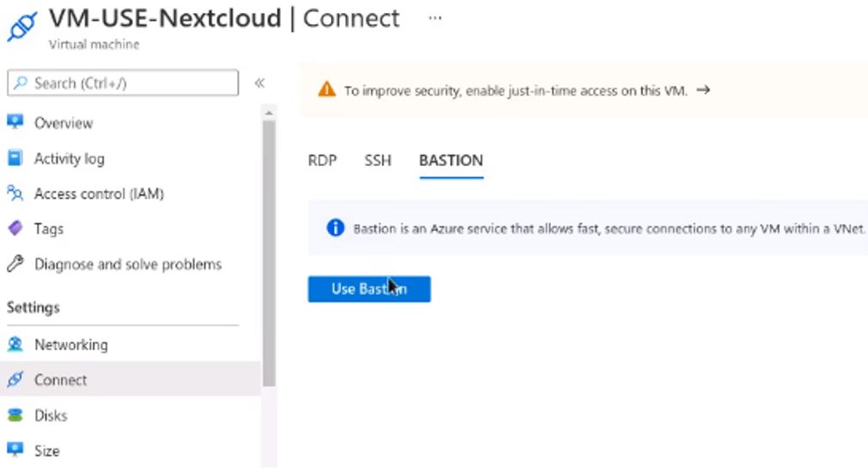868x470 pixels.
Task: Focus the Search (Ctrl+/) field
Action: pyautogui.click(x=123, y=83)
